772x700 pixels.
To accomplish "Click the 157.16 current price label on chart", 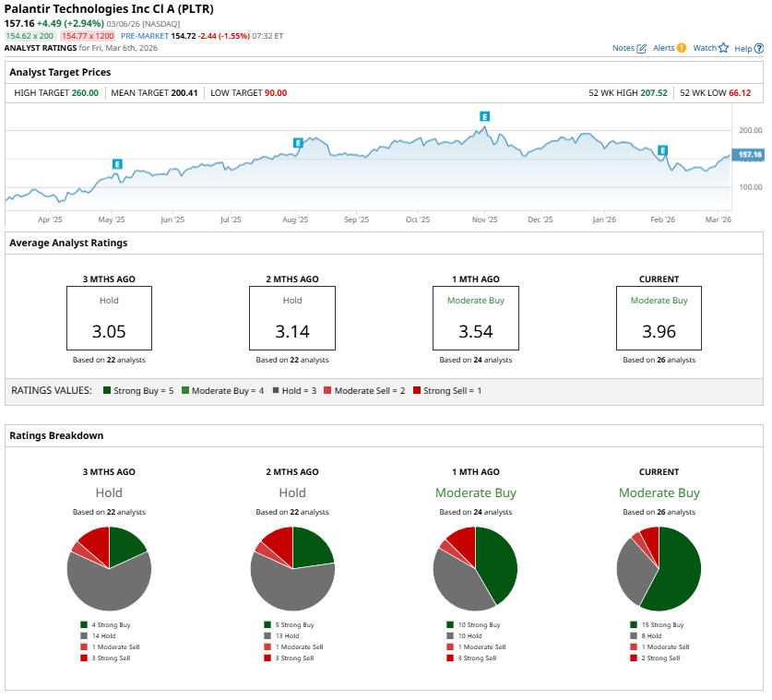I will point(749,155).
